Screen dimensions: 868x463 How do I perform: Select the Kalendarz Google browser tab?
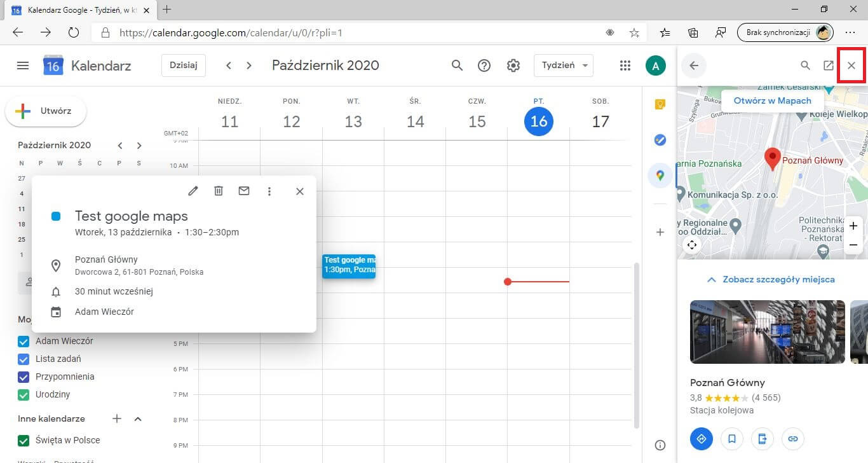pyautogui.click(x=81, y=10)
